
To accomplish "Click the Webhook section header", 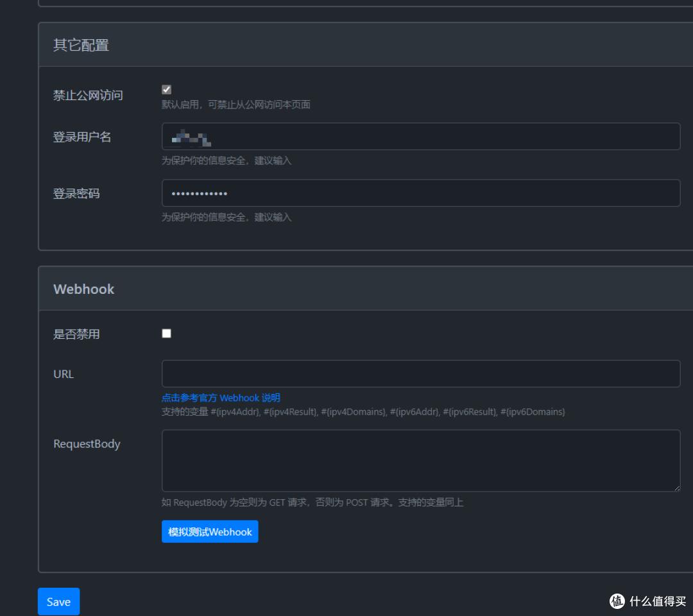I will (x=84, y=289).
